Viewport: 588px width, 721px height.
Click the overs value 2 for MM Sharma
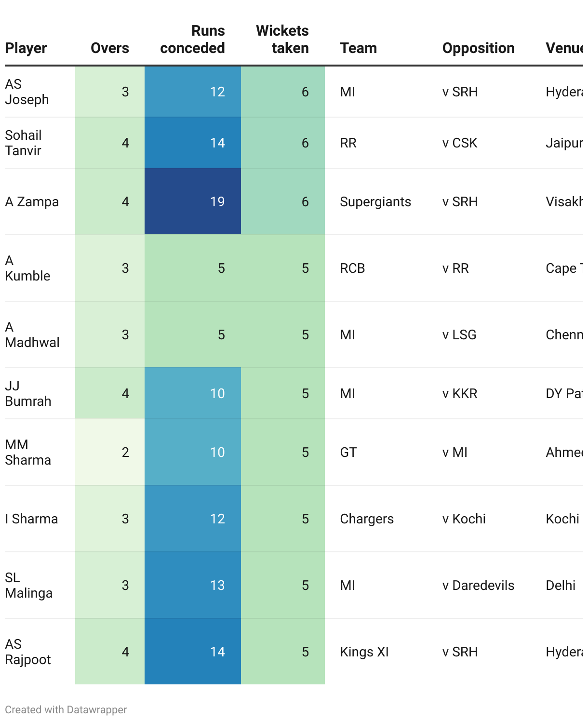pyautogui.click(x=110, y=452)
